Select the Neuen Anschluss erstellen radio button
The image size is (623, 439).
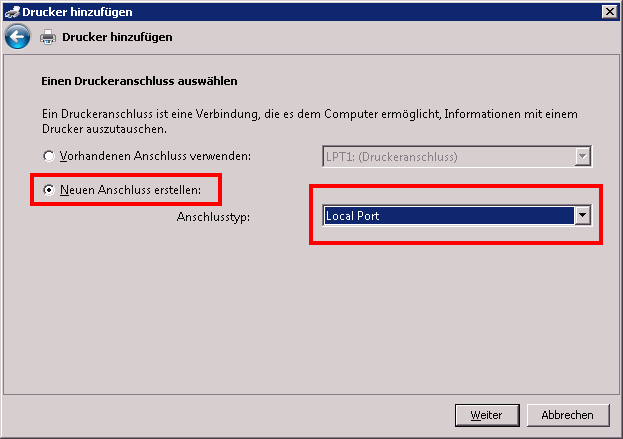(49, 189)
